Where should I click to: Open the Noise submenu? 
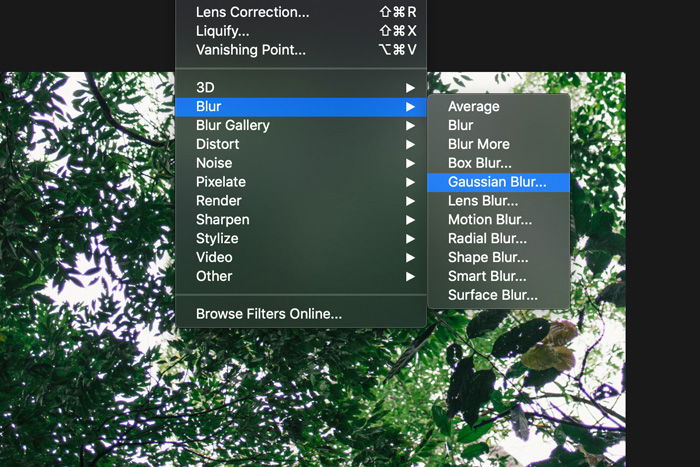point(301,163)
